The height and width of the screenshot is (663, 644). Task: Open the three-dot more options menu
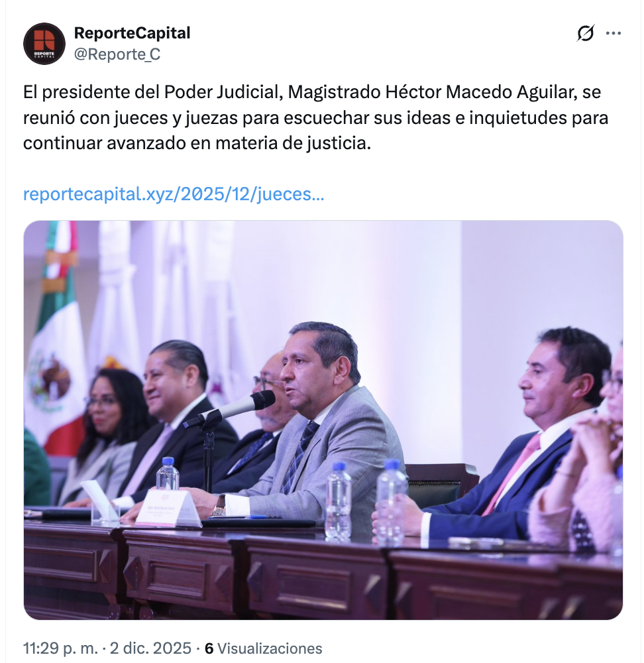(613, 33)
